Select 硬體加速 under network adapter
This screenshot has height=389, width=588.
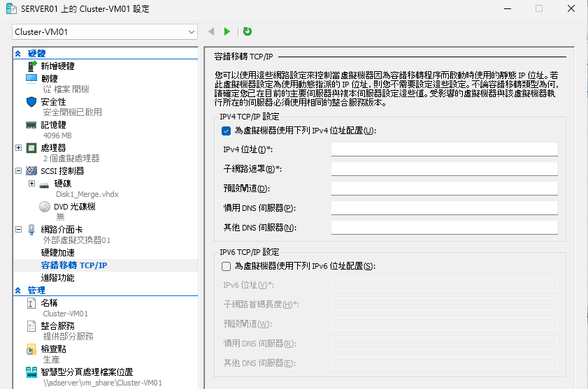pyautogui.click(x=57, y=252)
